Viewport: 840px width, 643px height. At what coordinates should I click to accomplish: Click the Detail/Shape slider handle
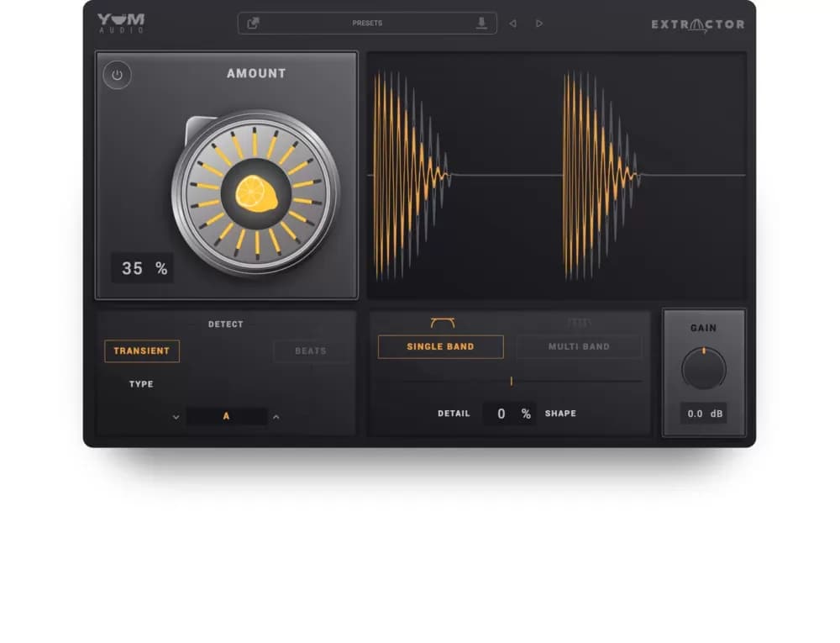pos(511,381)
